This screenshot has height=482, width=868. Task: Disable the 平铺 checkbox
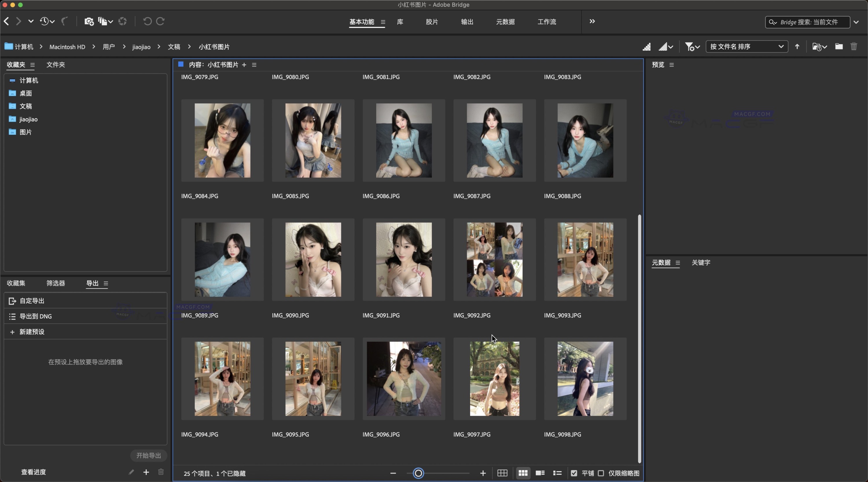click(x=574, y=473)
